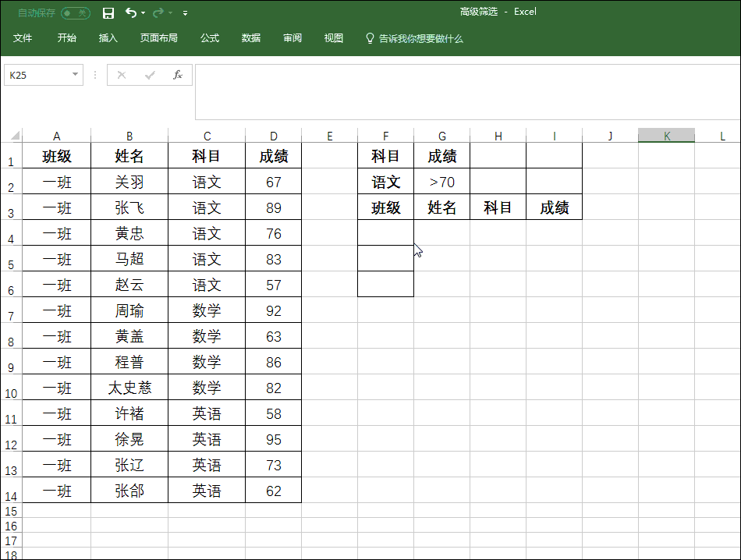Click cell with name 周瑜
Viewport: 741px width, 560px height.
pyautogui.click(x=129, y=310)
